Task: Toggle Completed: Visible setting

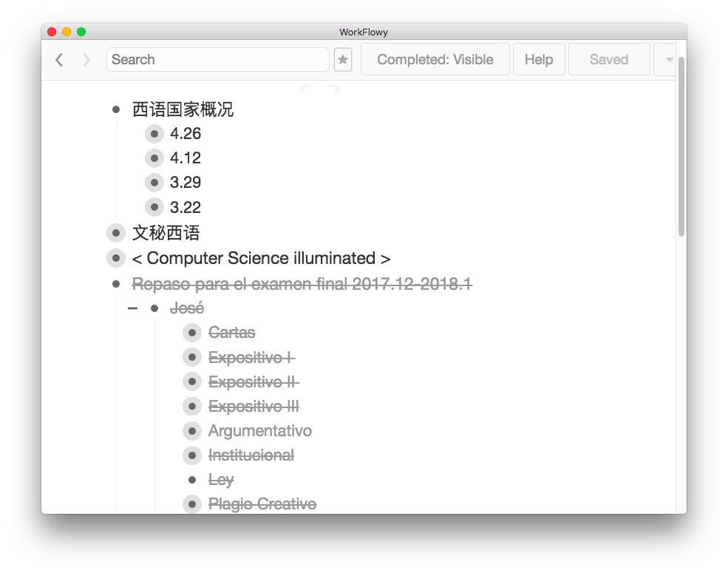Action: (x=435, y=60)
